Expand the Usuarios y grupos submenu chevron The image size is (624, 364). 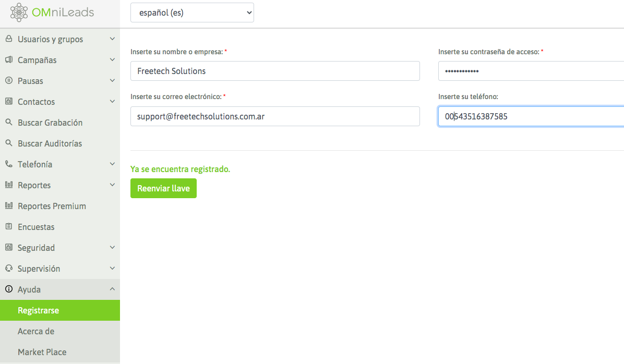coord(112,39)
